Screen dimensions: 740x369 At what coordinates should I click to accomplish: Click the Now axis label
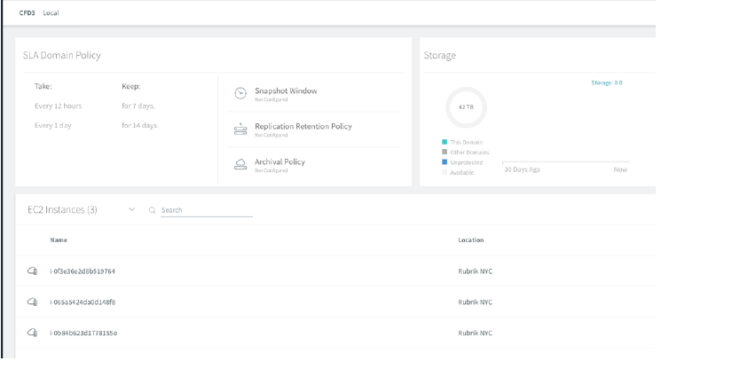pos(621,169)
